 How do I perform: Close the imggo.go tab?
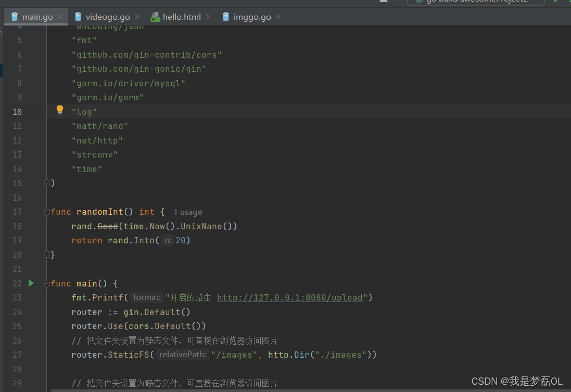tap(278, 17)
